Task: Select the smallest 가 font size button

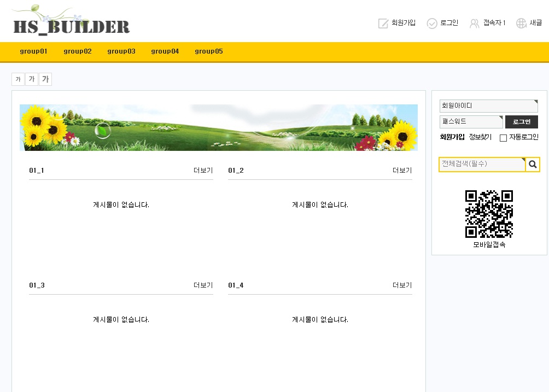Action: [x=18, y=80]
